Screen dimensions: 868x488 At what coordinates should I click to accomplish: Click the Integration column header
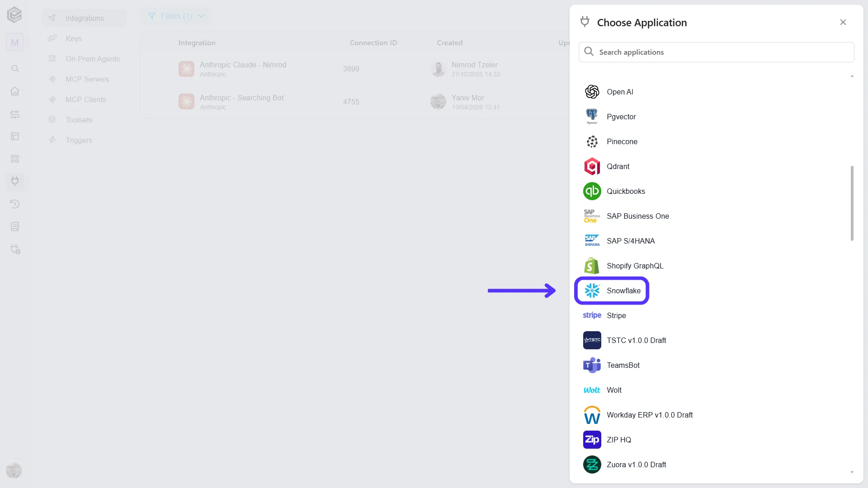click(x=197, y=43)
